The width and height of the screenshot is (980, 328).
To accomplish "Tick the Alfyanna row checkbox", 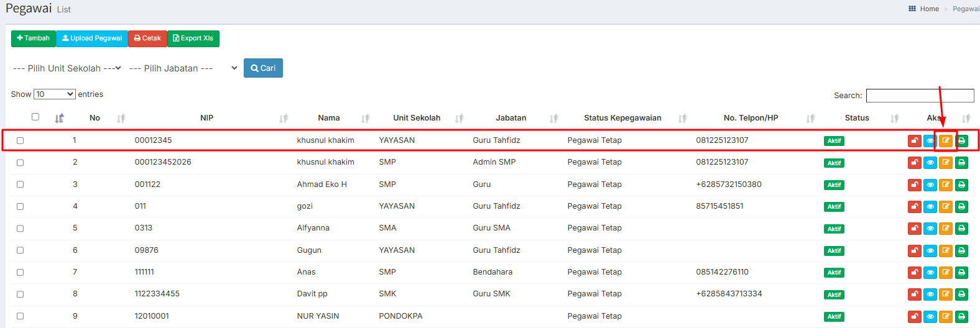I will click(x=20, y=228).
